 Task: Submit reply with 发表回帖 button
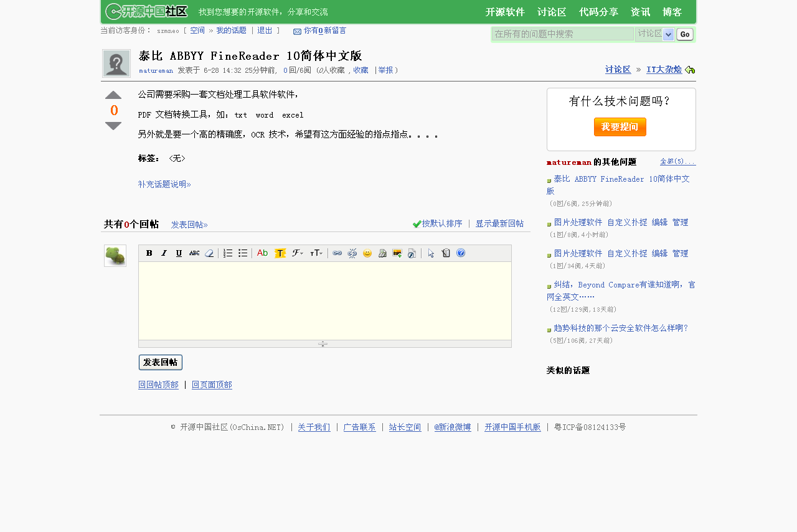click(x=161, y=362)
